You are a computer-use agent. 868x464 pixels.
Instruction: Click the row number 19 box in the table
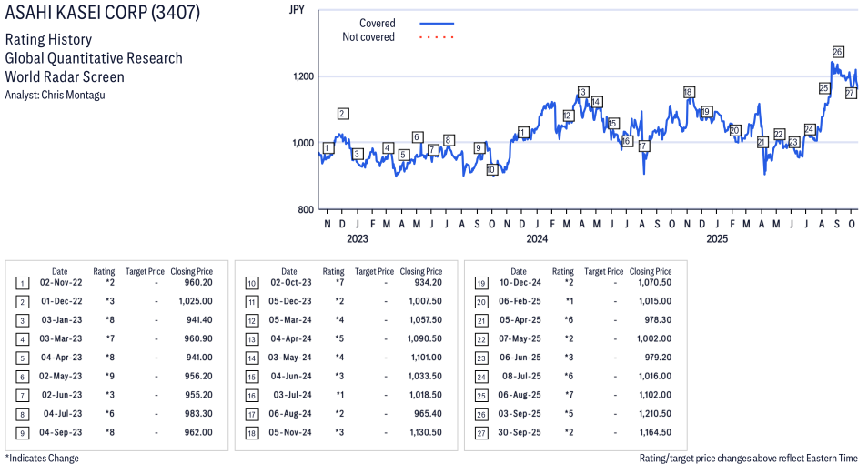[x=481, y=283]
